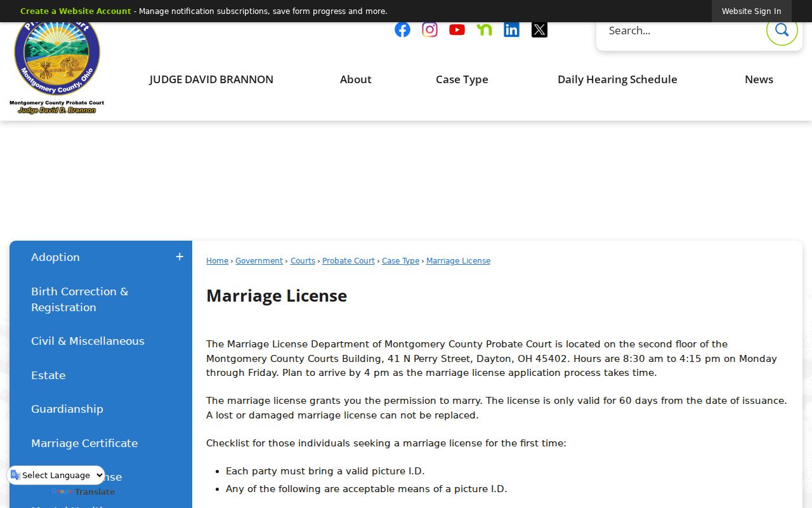Open the Facebook social icon
The image size is (812, 508).
(x=402, y=30)
